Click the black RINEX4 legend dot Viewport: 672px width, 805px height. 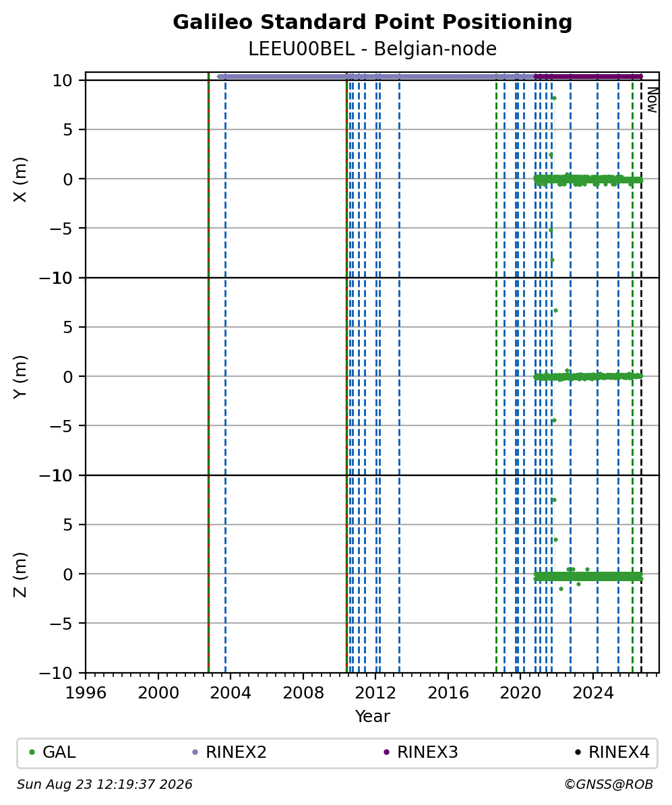pyautogui.click(x=578, y=752)
